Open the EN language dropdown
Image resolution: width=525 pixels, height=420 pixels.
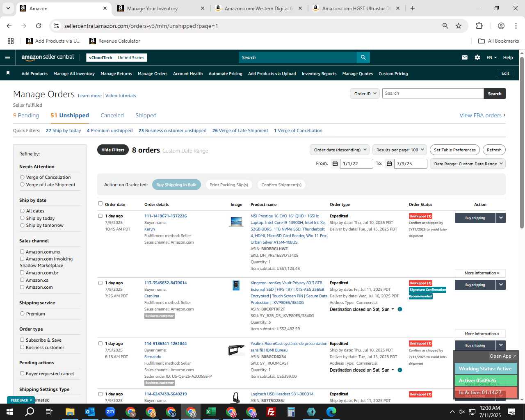coord(491,57)
